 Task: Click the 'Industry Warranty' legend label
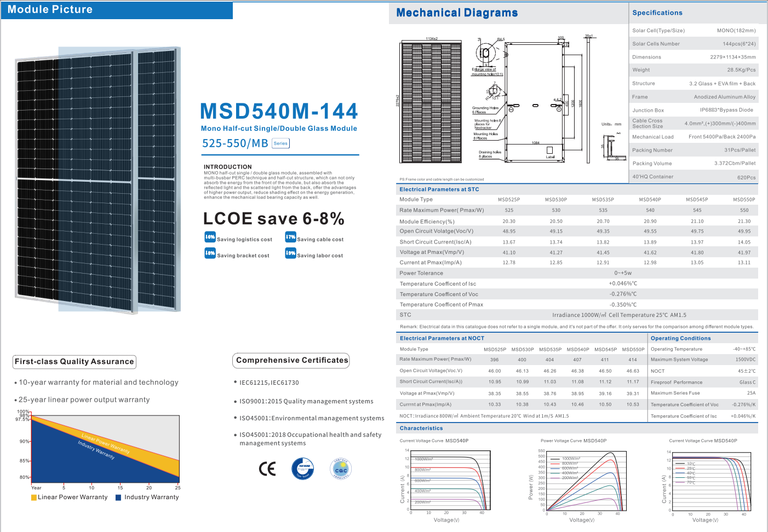pyautogui.click(x=152, y=498)
